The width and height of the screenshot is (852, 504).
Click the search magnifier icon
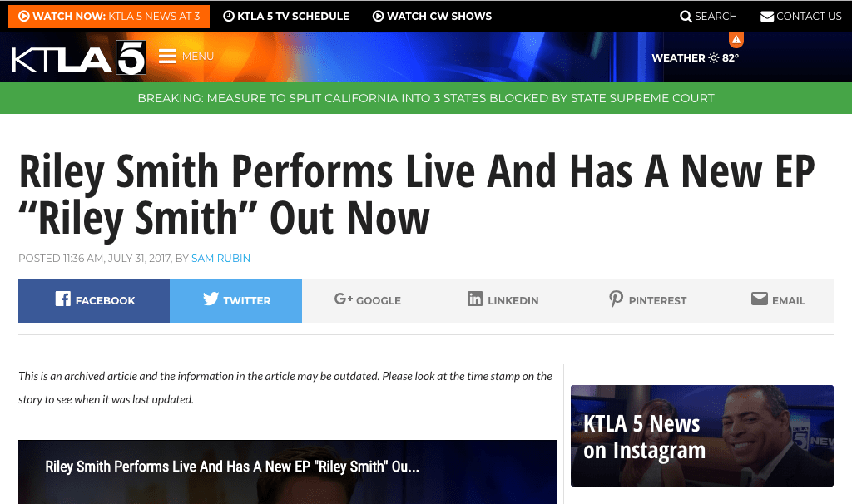686,17
